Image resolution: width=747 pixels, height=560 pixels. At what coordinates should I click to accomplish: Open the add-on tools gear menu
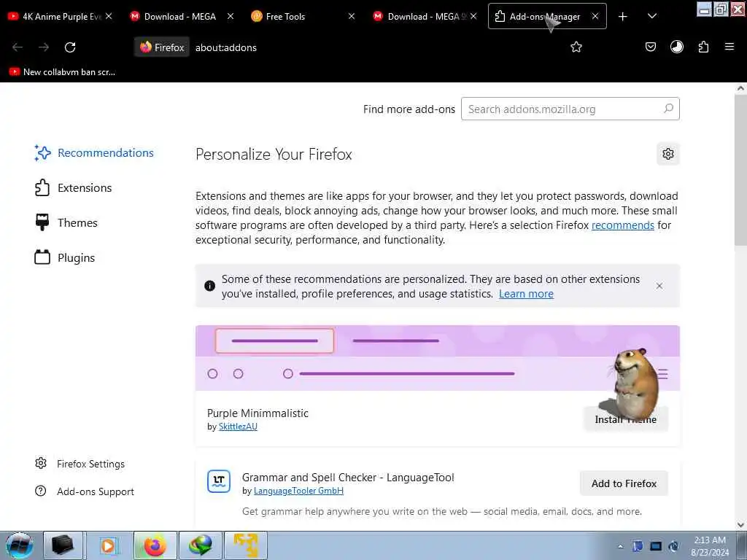point(668,154)
